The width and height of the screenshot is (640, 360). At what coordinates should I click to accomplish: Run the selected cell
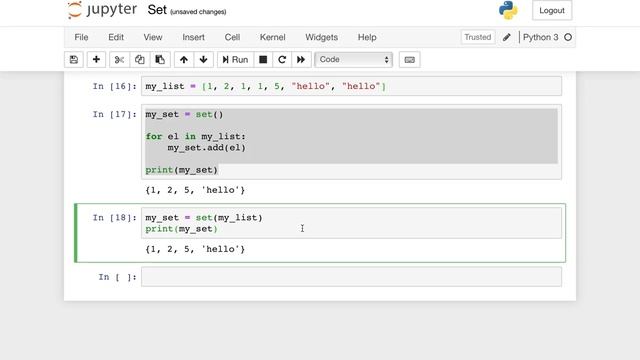[235, 60]
